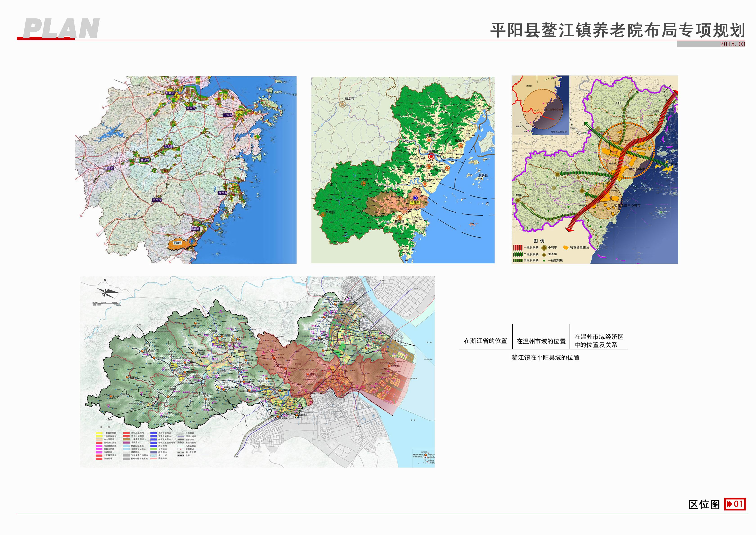
Task: Click caption 在温州市域经济区中的位置及关系
Action: tap(599, 341)
